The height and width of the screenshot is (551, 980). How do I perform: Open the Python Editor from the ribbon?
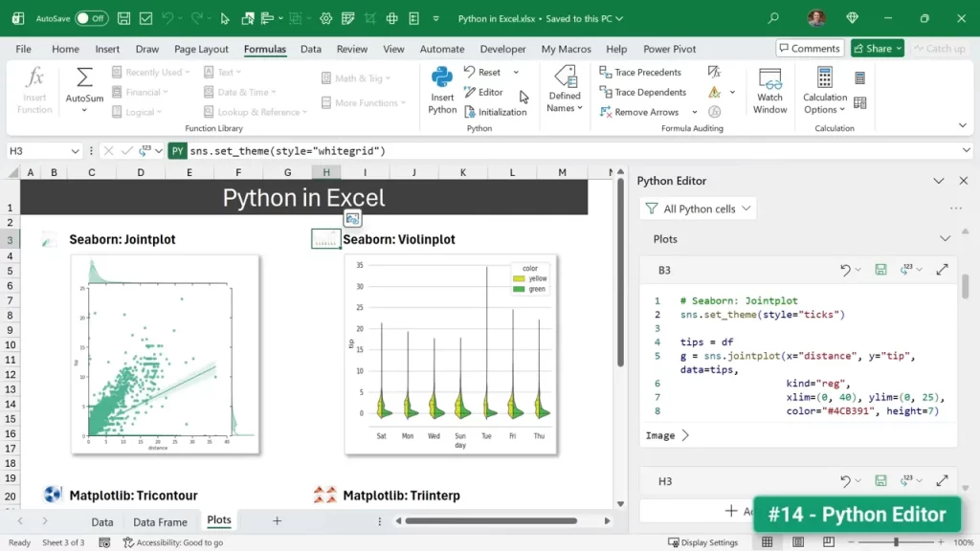tap(488, 92)
